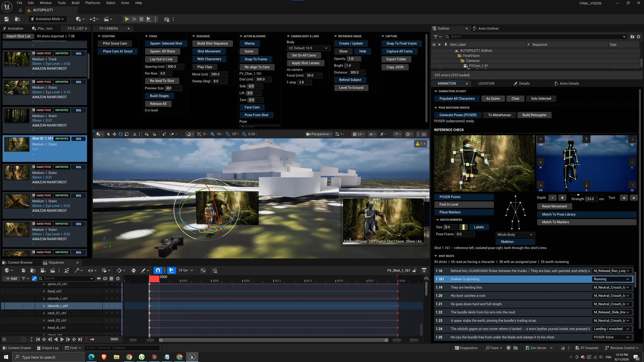
Task: Click Generate Poses (POSER) button
Action: tap(458, 115)
